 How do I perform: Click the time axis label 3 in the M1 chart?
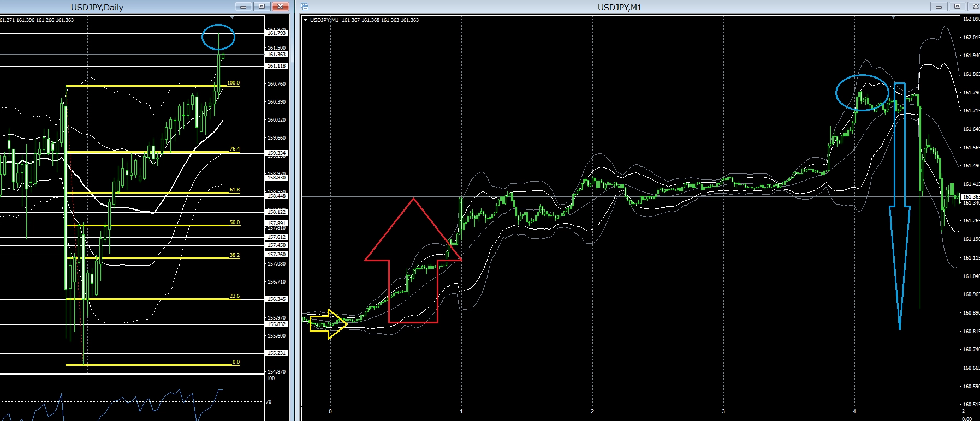click(723, 411)
